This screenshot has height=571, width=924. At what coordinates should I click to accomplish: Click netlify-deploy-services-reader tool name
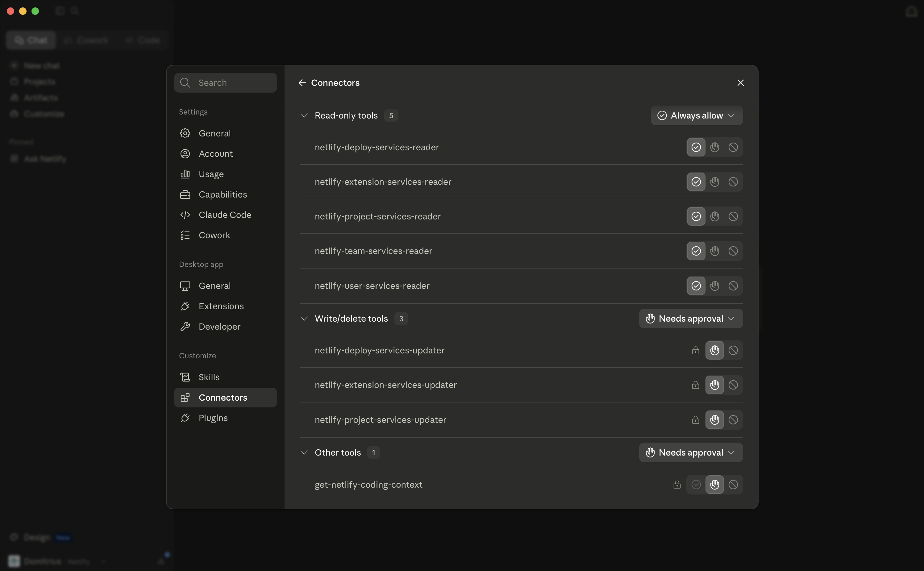377,147
